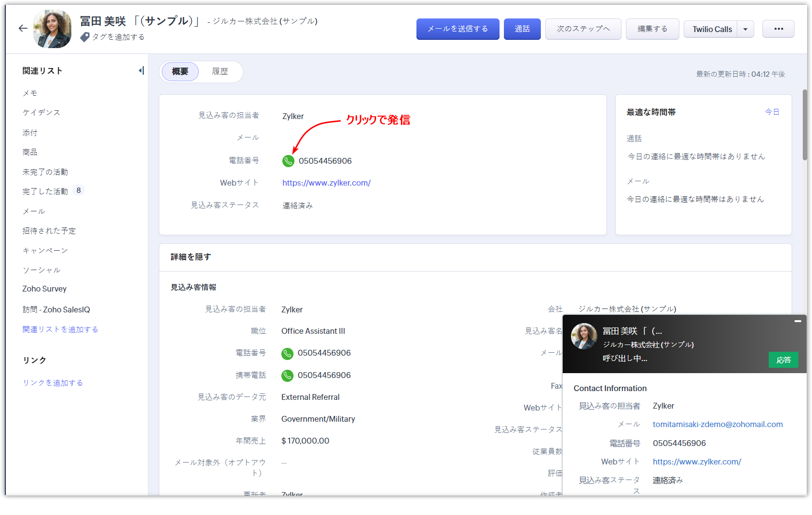Click the メールを送信する button
This screenshot has width=812, height=515.
(458, 29)
